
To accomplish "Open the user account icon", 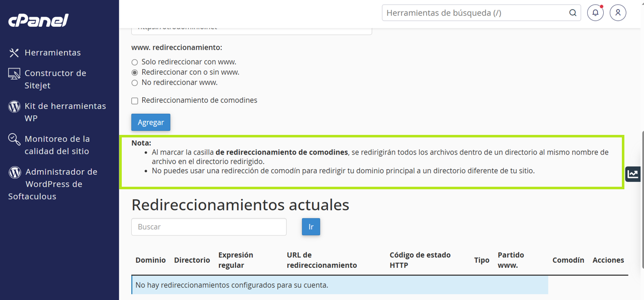I will tap(618, 13).
